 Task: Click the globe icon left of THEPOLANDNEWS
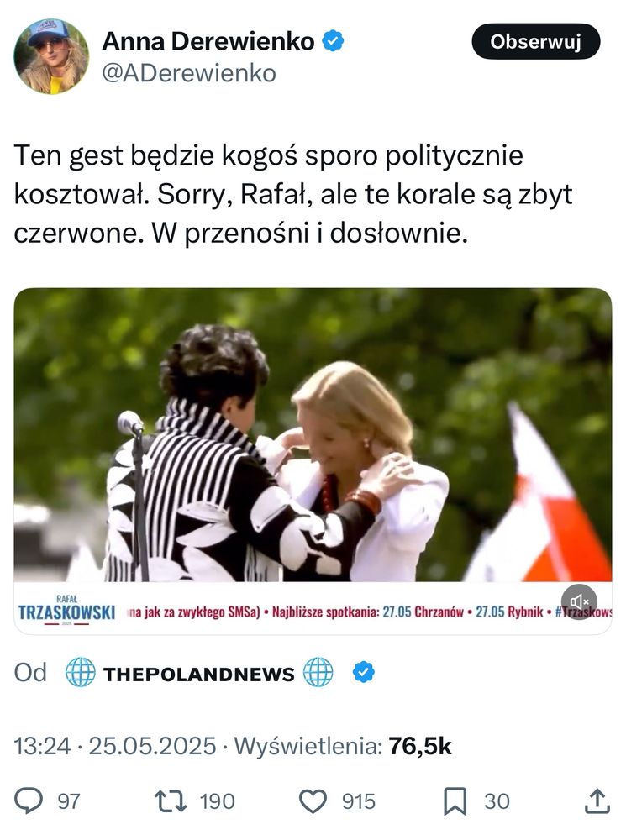81,672
